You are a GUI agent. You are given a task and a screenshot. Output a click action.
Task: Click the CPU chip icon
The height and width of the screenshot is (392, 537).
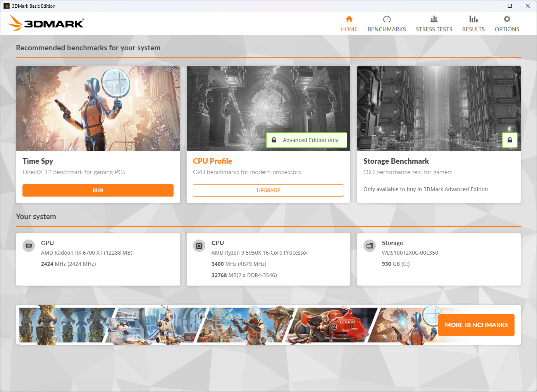[x=199, y=246]
